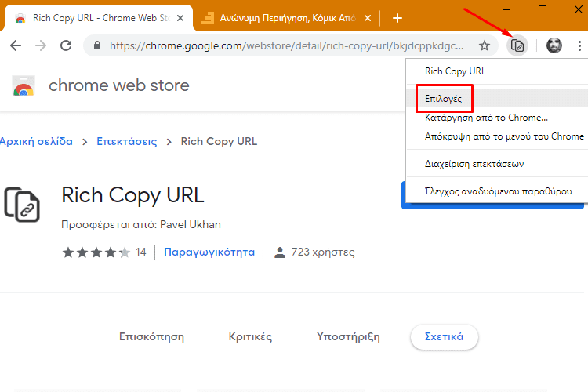Reload the current page
588x392 pixels.
click(66, 45)
